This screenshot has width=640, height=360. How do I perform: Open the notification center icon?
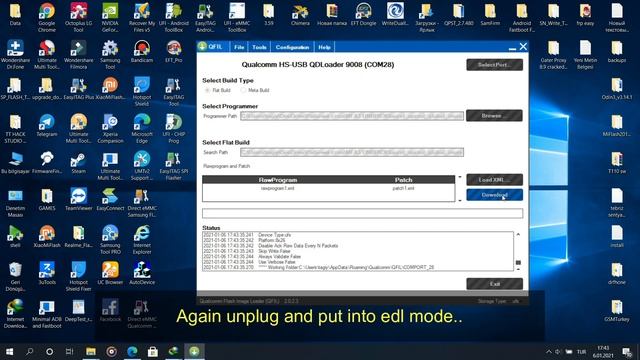click(627, 351)
